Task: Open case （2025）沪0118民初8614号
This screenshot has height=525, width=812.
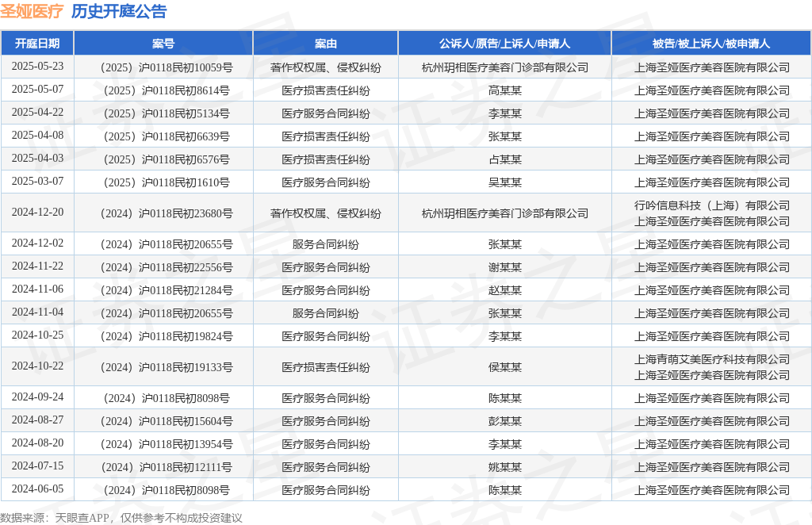Action: coord(163,90)
